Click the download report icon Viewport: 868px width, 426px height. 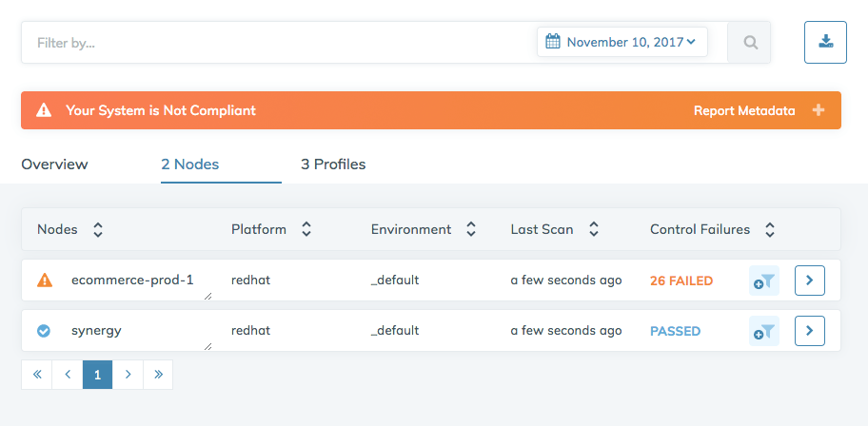825,42
